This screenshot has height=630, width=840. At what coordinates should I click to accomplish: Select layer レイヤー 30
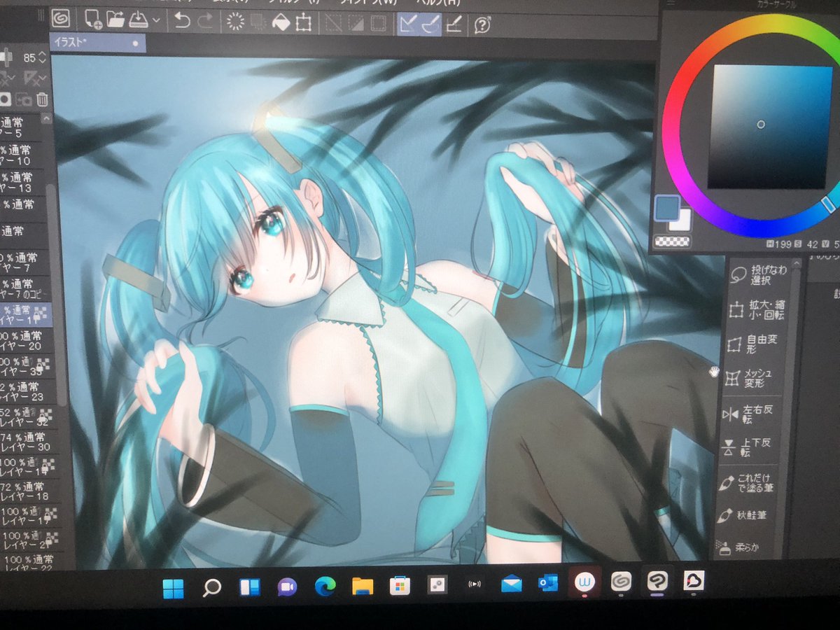point(28,442)
